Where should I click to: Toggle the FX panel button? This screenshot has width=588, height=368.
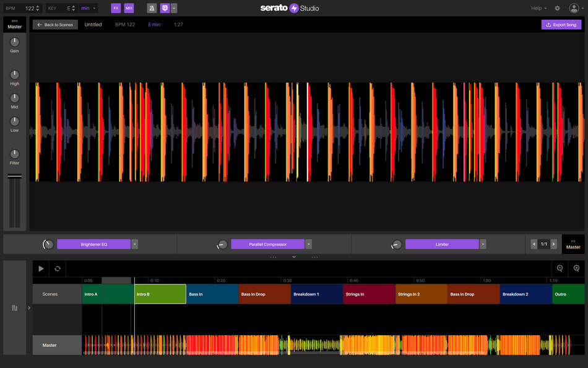116,8
